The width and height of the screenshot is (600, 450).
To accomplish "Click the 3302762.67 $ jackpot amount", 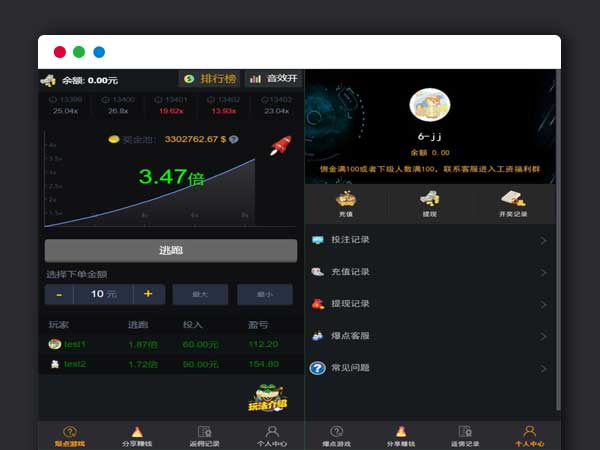I will (x=195, y=139).
